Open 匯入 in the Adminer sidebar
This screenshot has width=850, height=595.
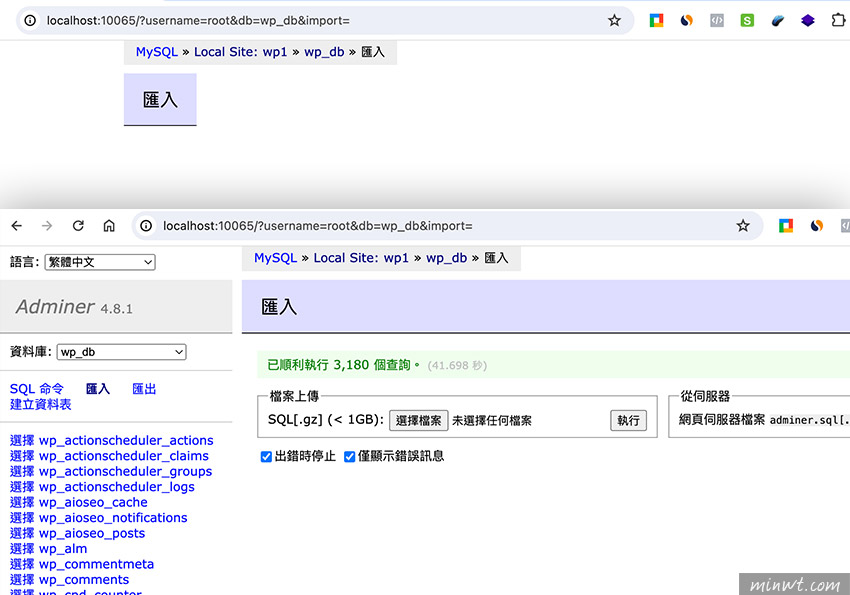[98, 389]
